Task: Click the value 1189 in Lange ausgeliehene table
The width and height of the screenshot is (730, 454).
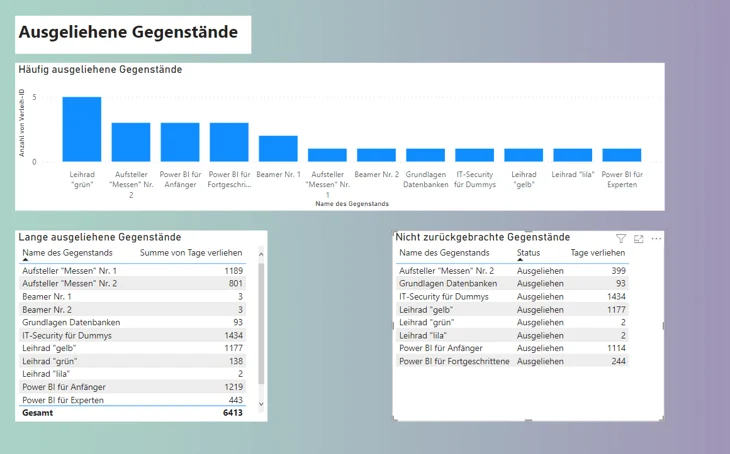Action: 234,271
